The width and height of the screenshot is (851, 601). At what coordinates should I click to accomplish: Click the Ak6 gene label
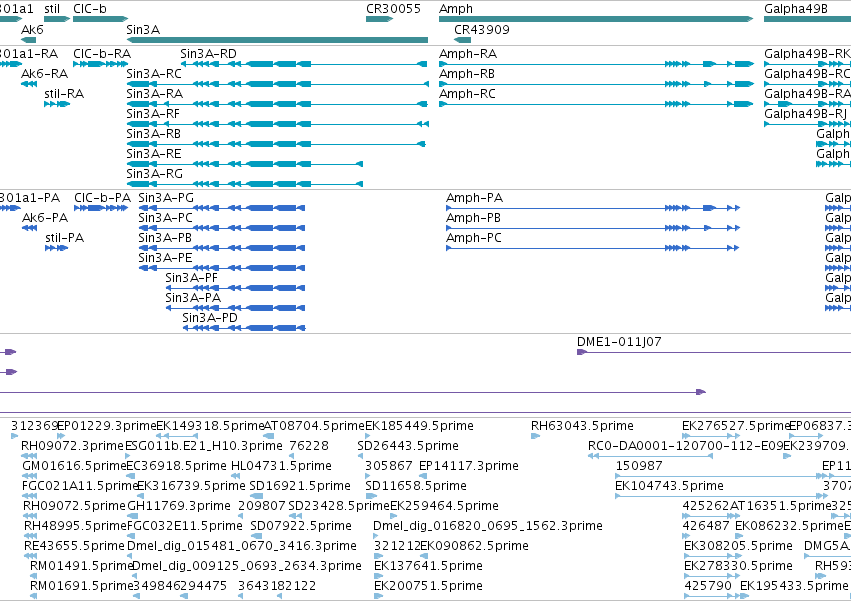32,30
